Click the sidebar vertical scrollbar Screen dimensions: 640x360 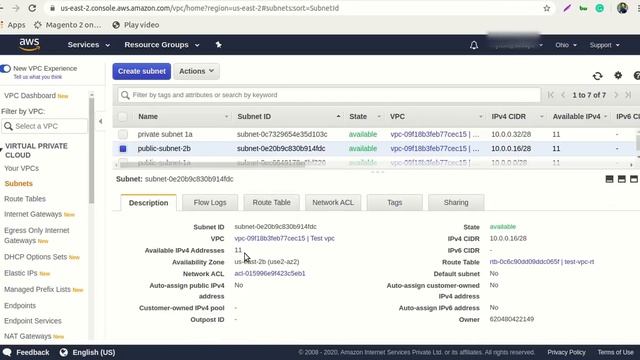coord(91,151)
